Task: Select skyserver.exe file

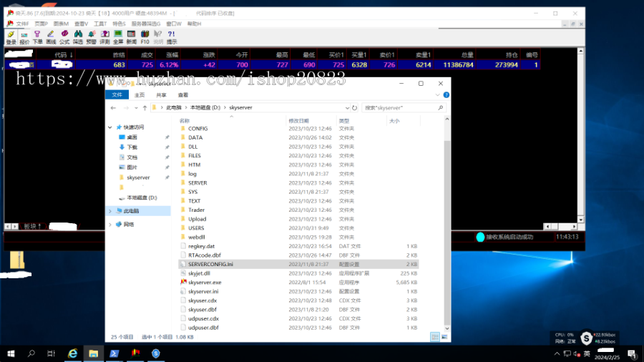Action: (205, 283)
